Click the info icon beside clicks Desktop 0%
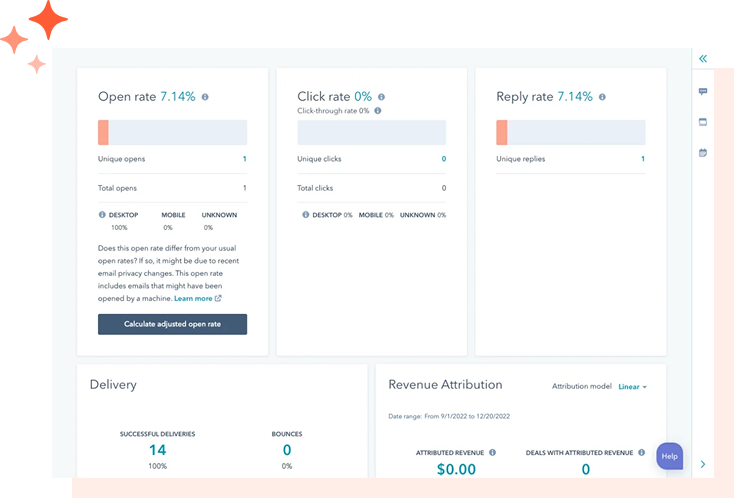This screenshot has height=498, width=734. pyautogui.click(x=306, y=215)
